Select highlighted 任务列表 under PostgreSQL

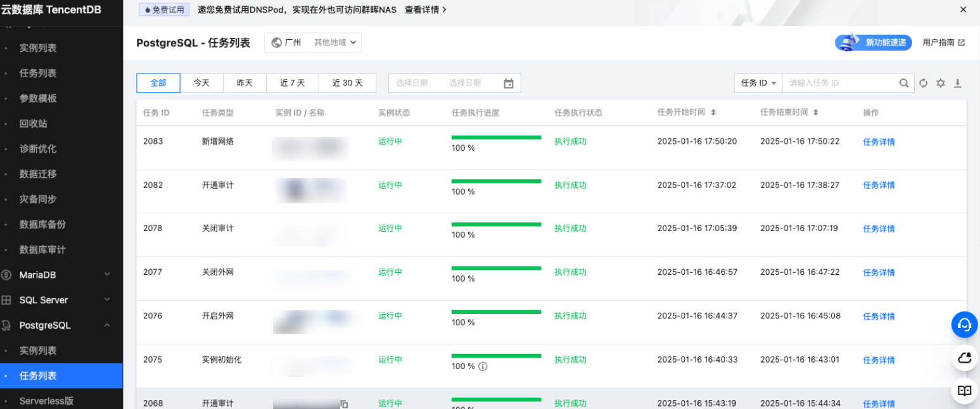tap(61, 375)
